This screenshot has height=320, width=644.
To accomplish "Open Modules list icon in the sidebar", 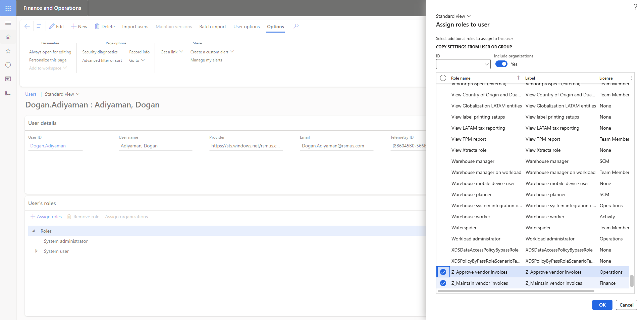I will tap(8, 93).
